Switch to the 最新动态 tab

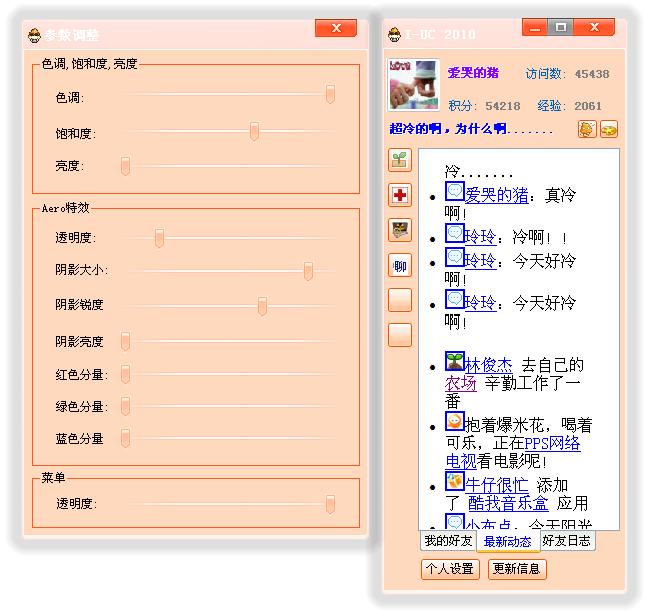click(x=508, y=542)
